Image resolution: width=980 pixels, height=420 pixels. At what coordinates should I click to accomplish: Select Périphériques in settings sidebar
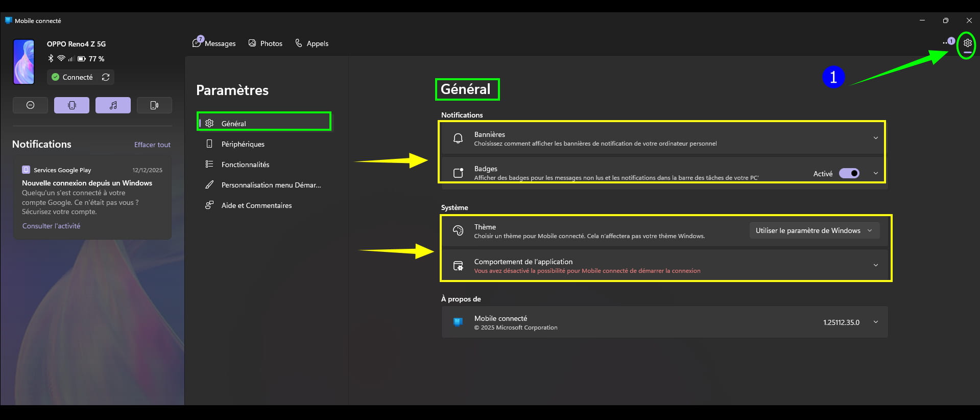(x=243, y=144)
